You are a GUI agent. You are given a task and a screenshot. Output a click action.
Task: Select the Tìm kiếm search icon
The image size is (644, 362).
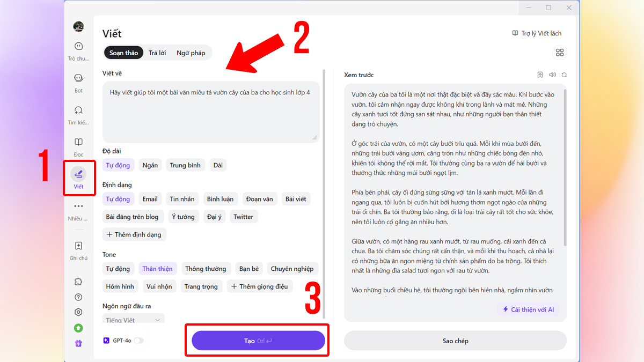tap(79, 110)
